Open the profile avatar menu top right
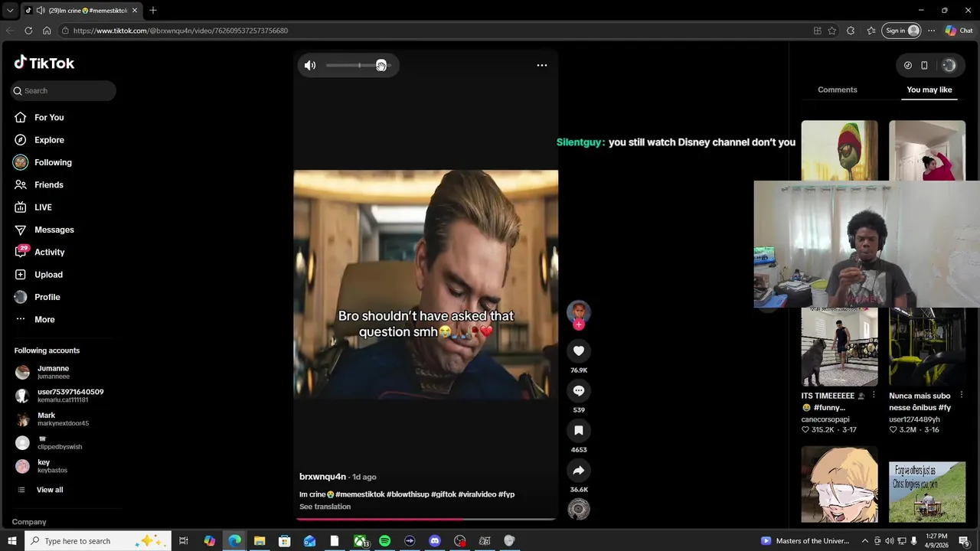The image size is (980, 551). click(x=949, y=65)
